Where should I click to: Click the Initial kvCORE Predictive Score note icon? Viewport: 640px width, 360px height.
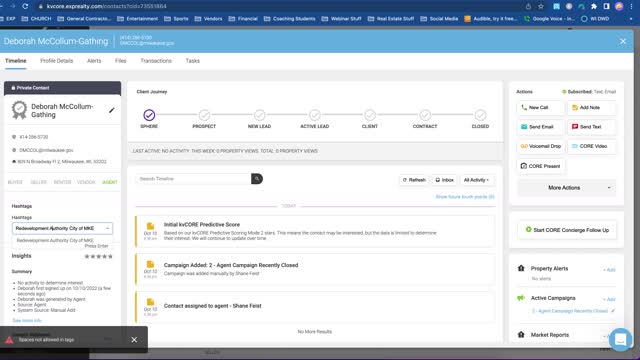pyautogui.click(x=150, y=226)
